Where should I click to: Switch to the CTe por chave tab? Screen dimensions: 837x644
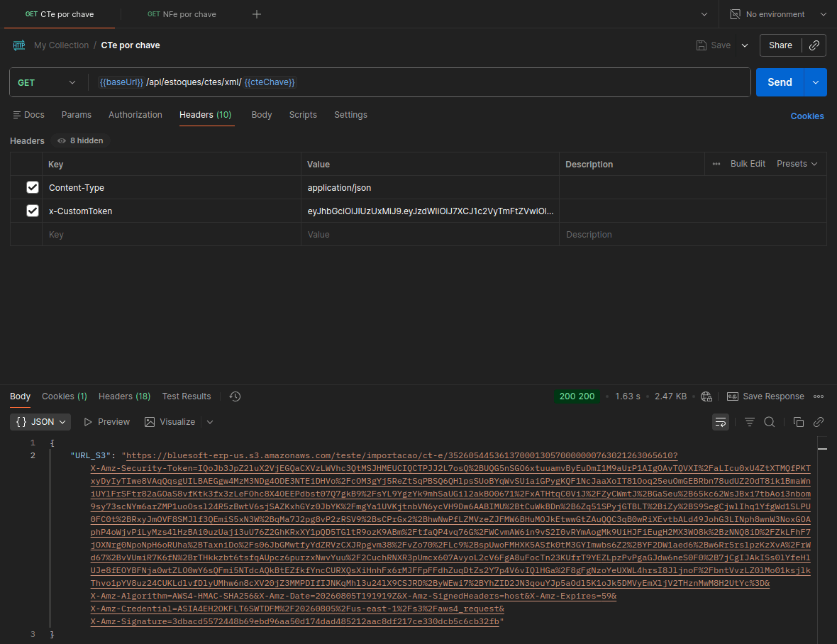[x=60, y=14]
